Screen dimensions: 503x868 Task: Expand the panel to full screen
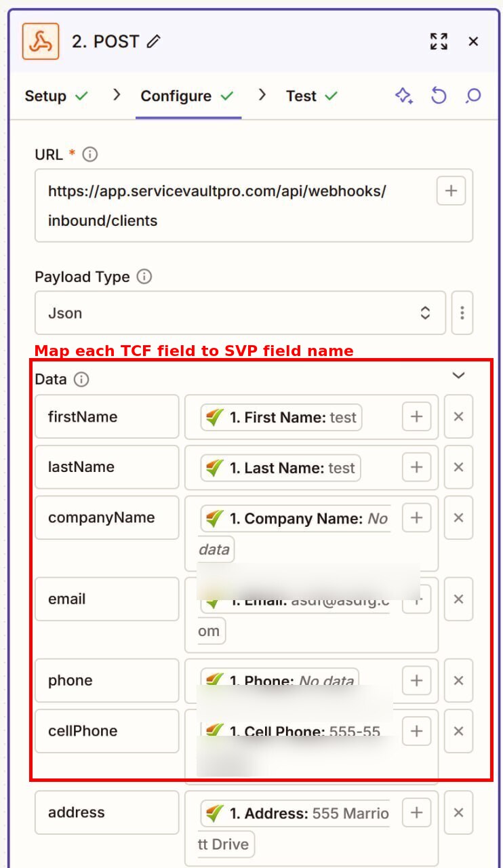pyautogui.click(x=439, y=41)
